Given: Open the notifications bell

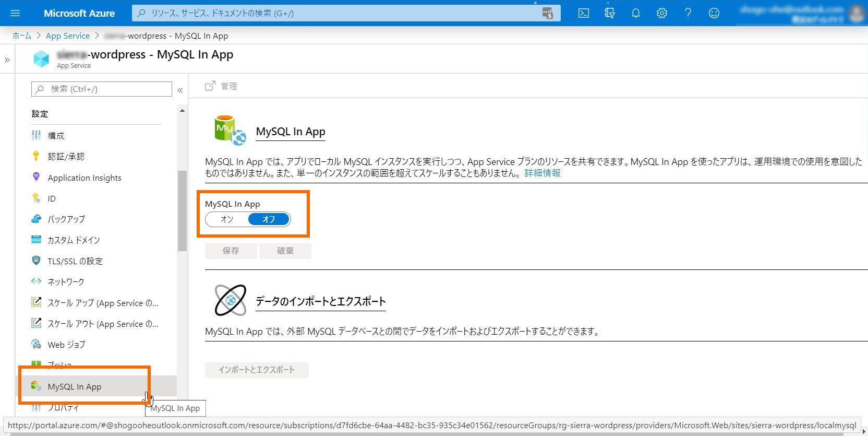Looking at the screenshot, I should [x=636, y=13].
